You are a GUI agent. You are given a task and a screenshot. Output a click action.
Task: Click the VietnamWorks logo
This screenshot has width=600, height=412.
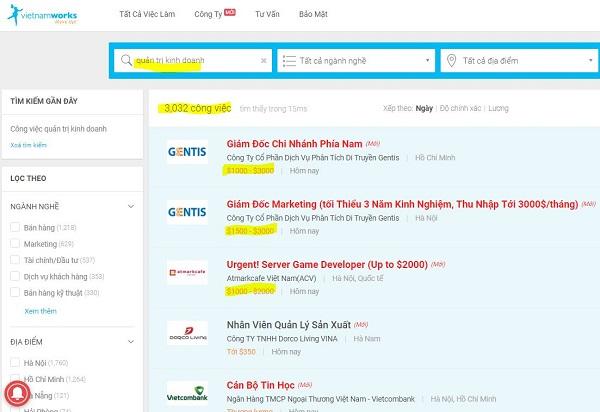(42, 15)
